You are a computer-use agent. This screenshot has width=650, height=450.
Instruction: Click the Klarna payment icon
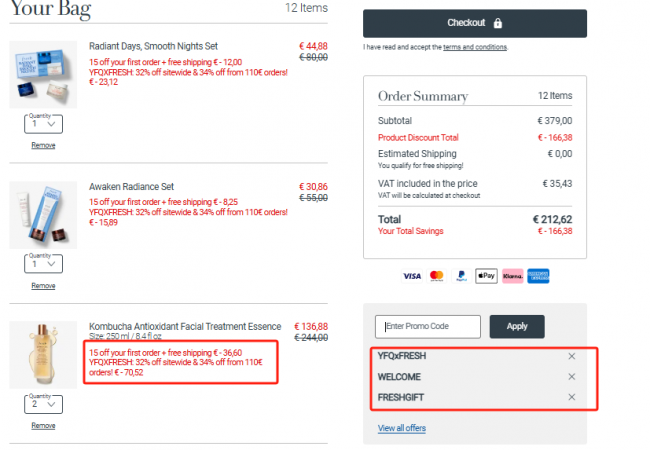513,276
